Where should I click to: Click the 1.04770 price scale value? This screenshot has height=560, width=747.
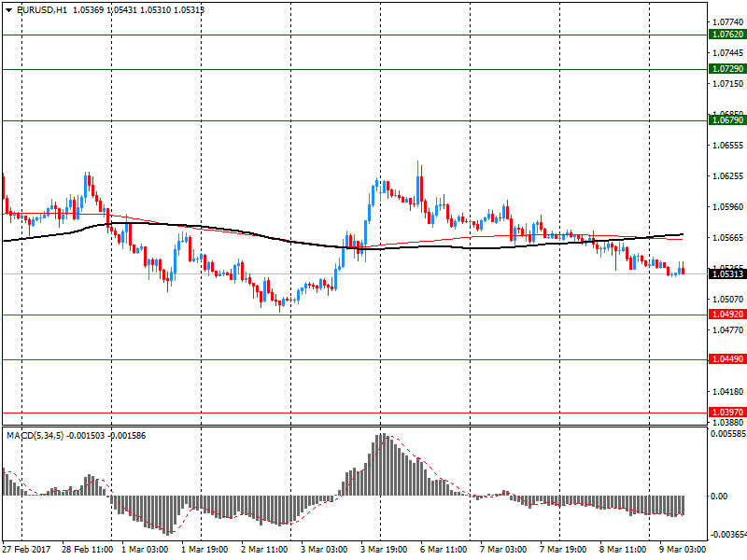pos(727,330)
